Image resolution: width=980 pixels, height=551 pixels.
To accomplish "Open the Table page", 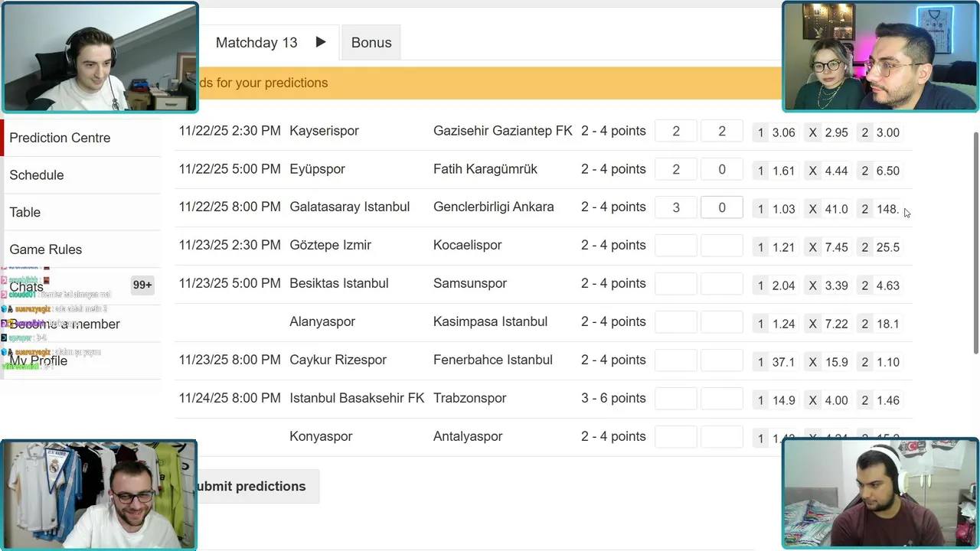I will [25, 212].
